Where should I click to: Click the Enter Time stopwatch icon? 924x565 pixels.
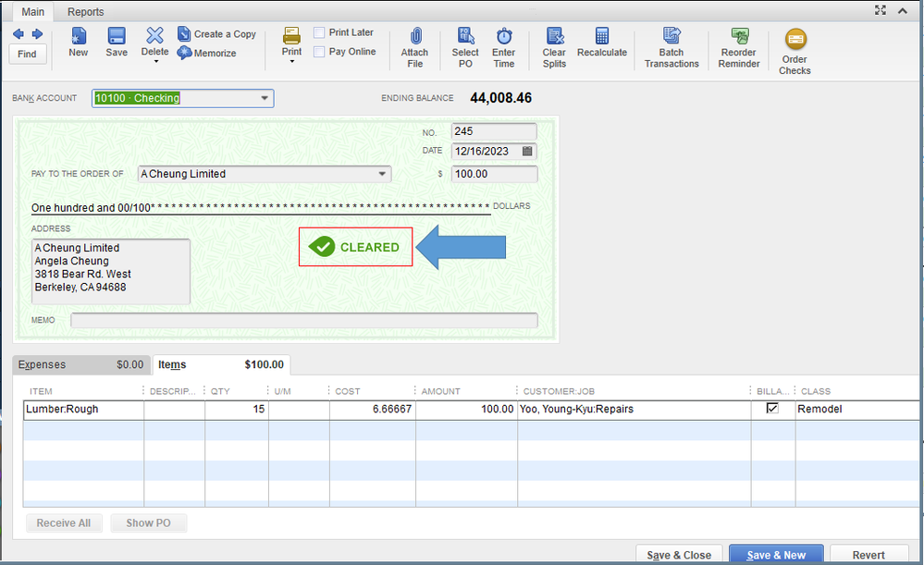pyautogui.click(x=504, y=36)
